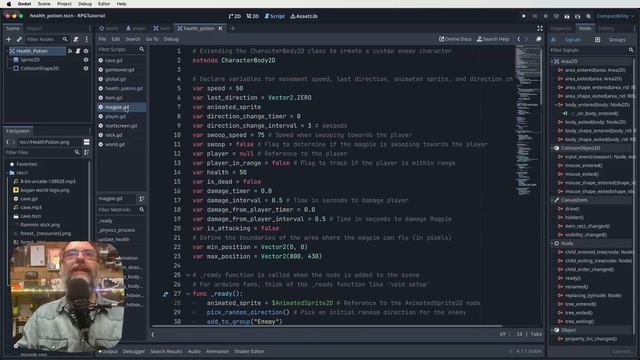Viewport: 640px width, 360px height.
Task: Click the Filter Scripts magnifier icon
Action: point(142,49)
